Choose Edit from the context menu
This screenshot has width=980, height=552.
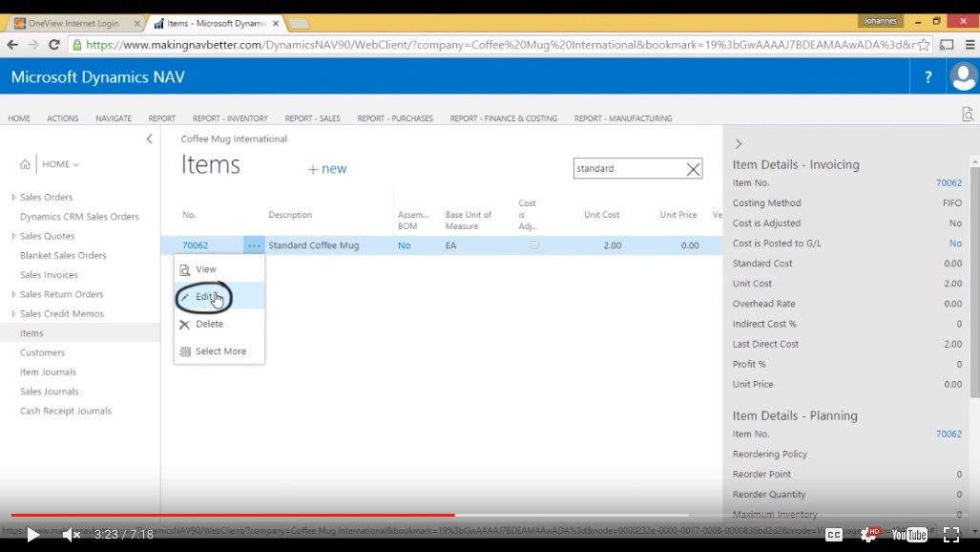click(x=219, y=297)
